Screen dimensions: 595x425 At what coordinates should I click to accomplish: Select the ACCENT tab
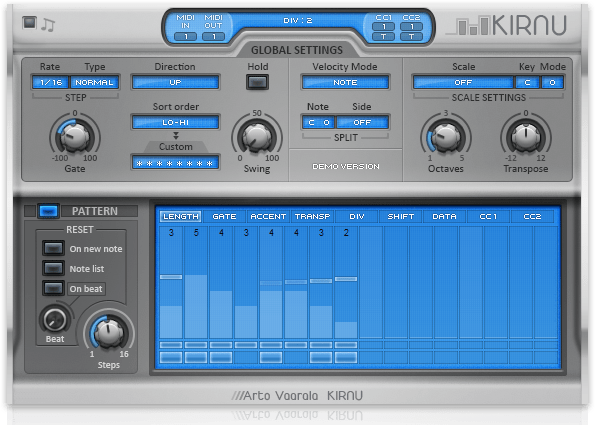tap(268, 216)
